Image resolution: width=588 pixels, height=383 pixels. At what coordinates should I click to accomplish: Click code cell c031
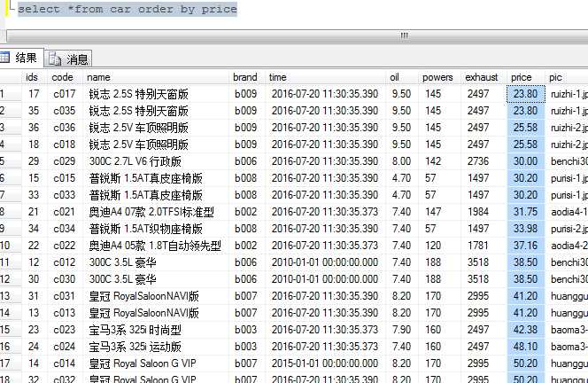64,296
